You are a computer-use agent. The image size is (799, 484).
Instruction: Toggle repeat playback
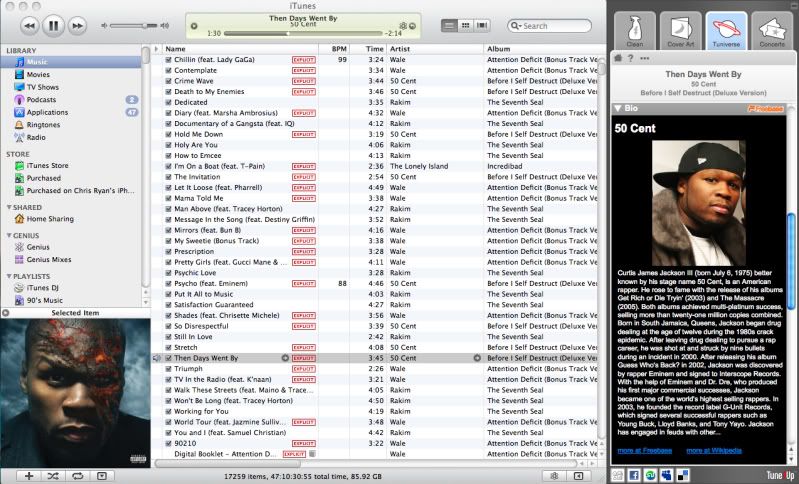77,476
